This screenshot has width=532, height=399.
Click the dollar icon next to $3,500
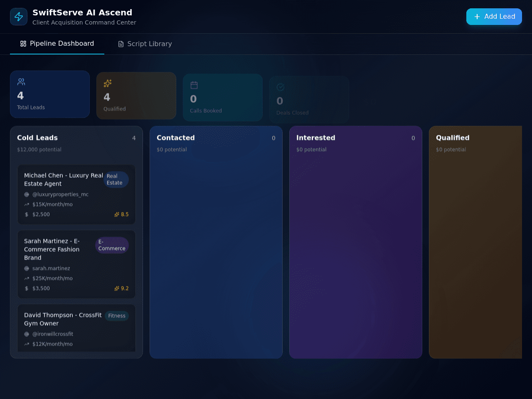27,288
